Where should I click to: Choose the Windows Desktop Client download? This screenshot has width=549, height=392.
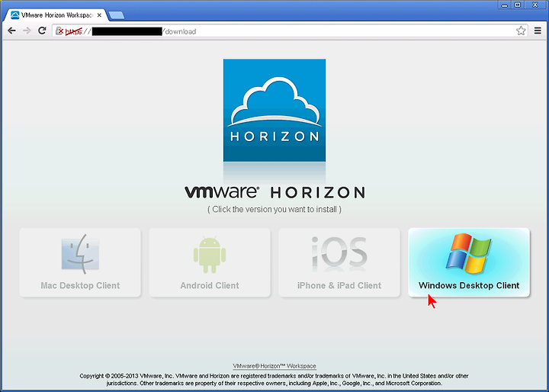tap(469, 262)
